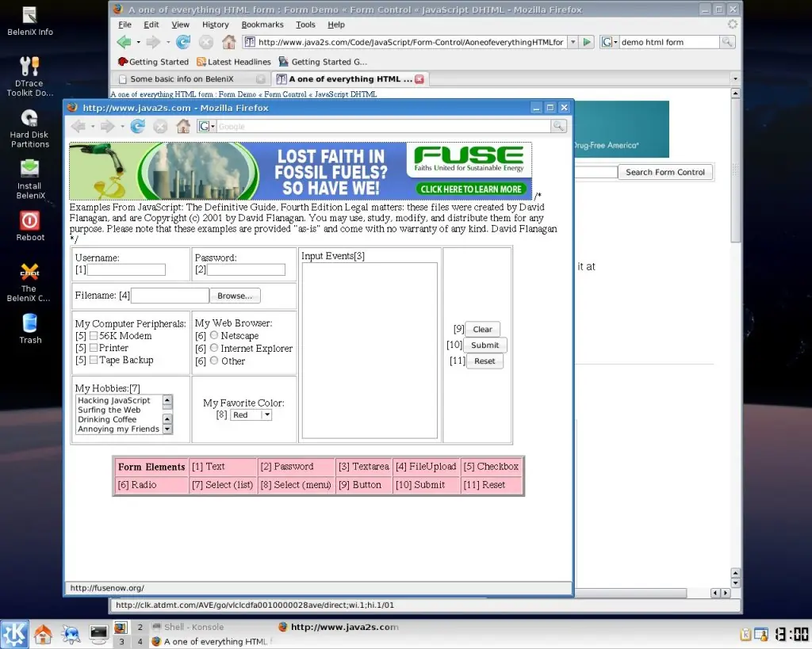Click the Reset button
The height and width of the screenshot is (649, 812).
485,361
